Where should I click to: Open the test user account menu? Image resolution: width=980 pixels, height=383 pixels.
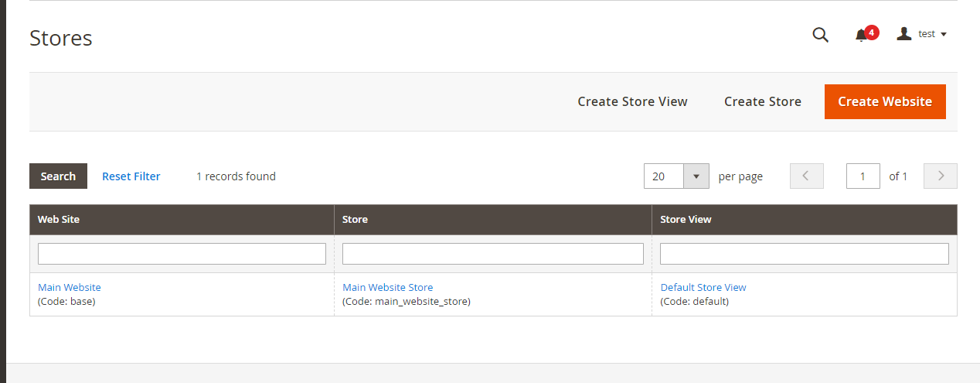pos(922,34)
